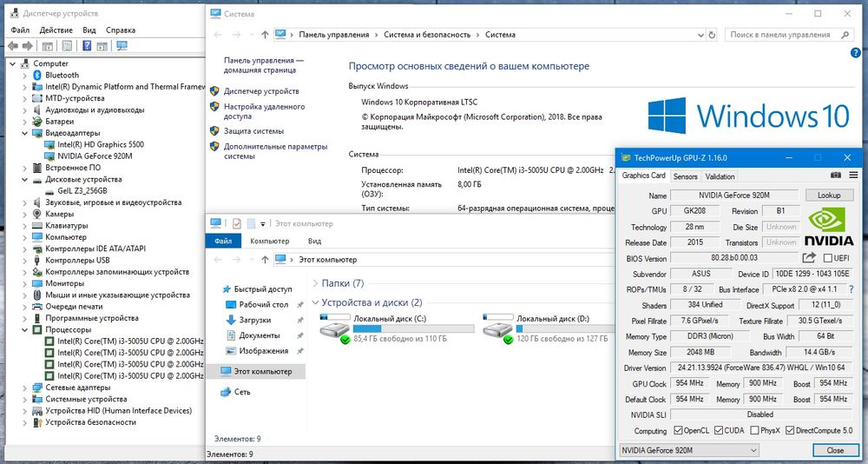Click the NVIDIA GeForce 920M adapter icon in tree
This screenshot has width=868, height=464.
[49, 156]
